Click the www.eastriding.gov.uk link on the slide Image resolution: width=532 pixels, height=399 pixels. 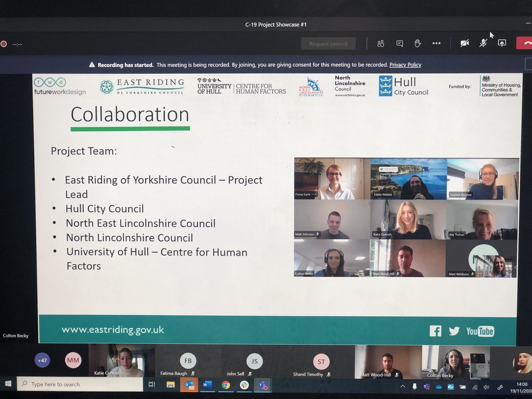point(113,329)
